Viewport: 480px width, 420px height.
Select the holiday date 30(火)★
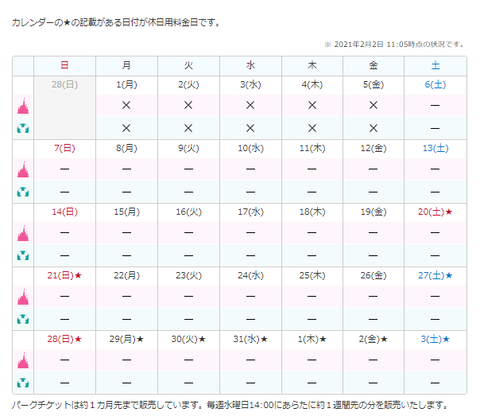188,339
